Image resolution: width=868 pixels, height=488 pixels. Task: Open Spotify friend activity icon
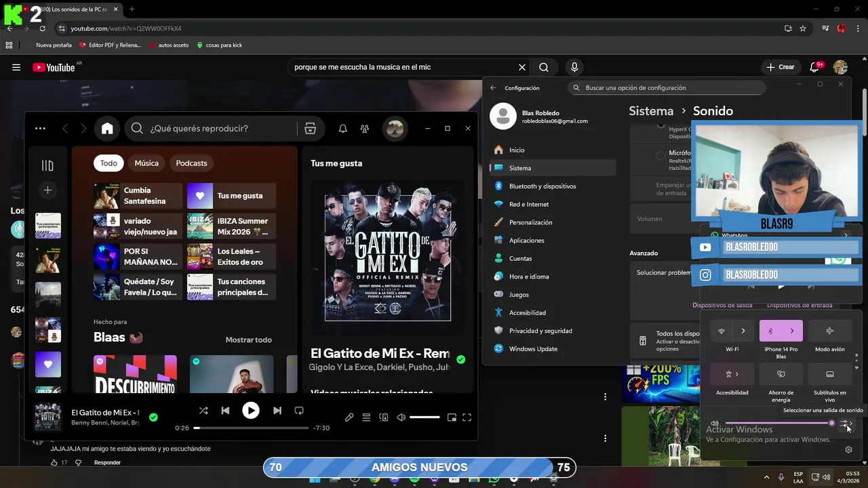[x=364, y=128]
